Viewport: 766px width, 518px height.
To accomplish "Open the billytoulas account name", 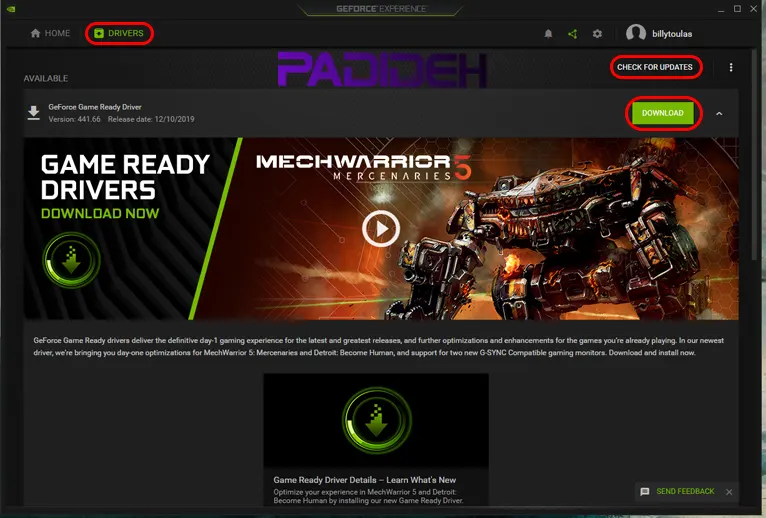I will click(x=672, y=34).
